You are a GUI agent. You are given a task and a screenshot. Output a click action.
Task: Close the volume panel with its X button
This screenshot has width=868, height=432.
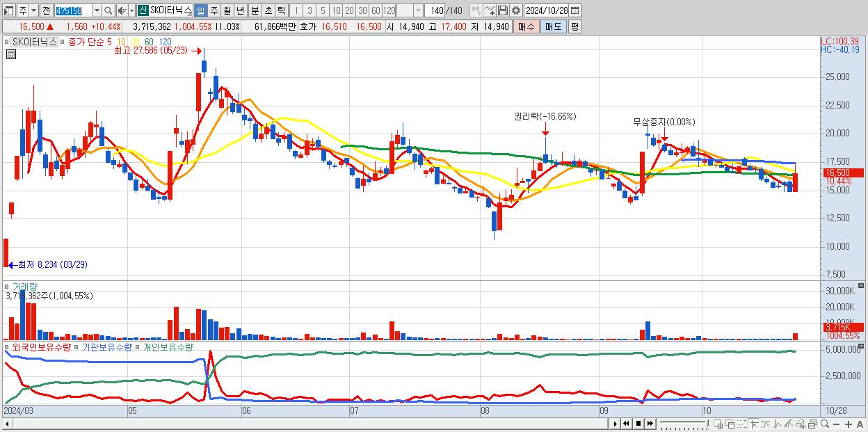click(862, 286)
